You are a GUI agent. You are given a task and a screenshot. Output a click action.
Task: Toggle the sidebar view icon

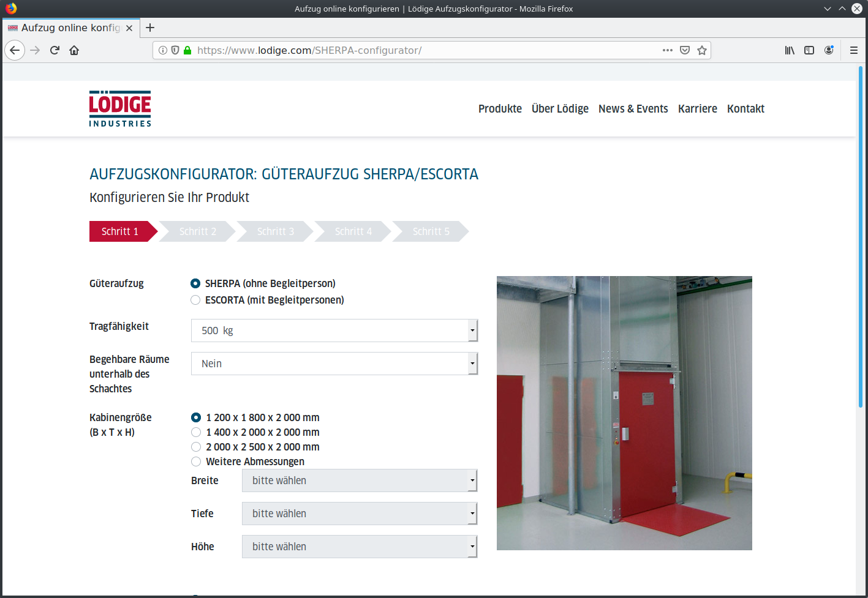pos(809,50)
